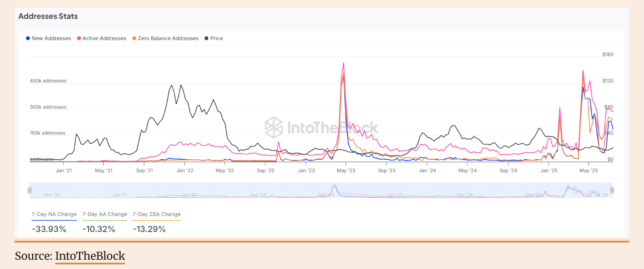Screen dimensions: 644x269
Task: Click the orange Zero Balance Addresses dot
Action: point(134,38)
